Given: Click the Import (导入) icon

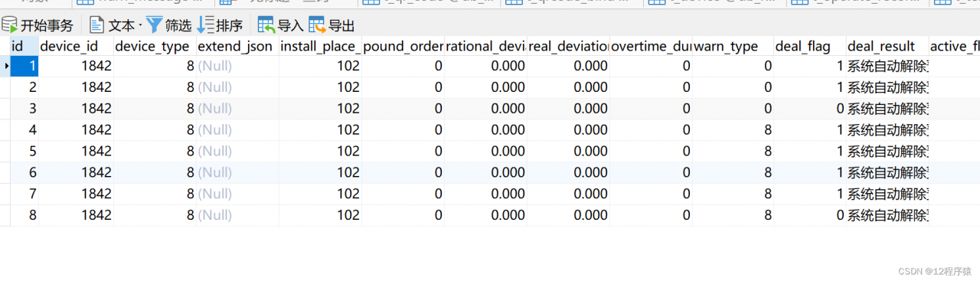Looking at the screenshot, I should (266, 25).
